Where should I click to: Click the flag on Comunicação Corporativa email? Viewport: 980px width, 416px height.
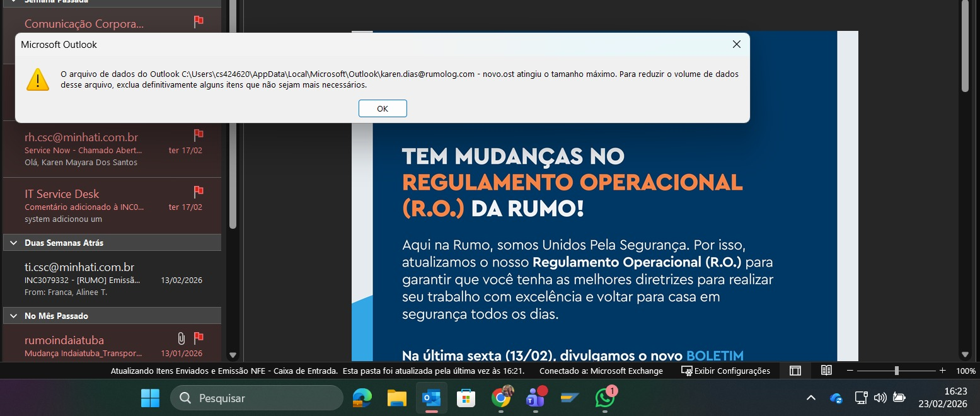pos(199,22)
